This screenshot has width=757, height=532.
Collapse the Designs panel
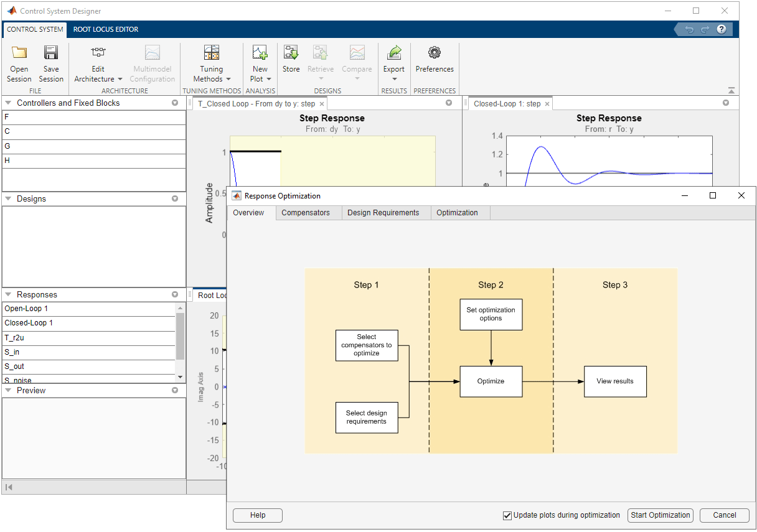[x=9, y=199]
